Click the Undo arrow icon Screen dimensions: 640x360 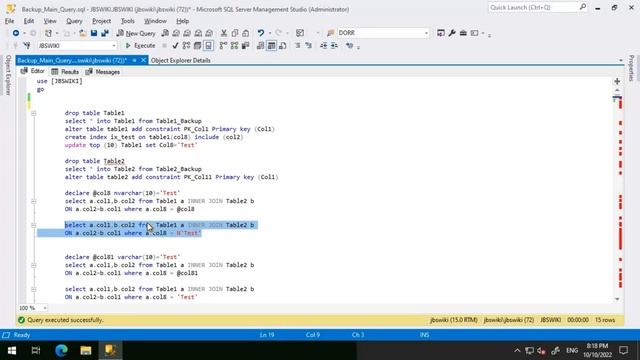coord(260,33)
